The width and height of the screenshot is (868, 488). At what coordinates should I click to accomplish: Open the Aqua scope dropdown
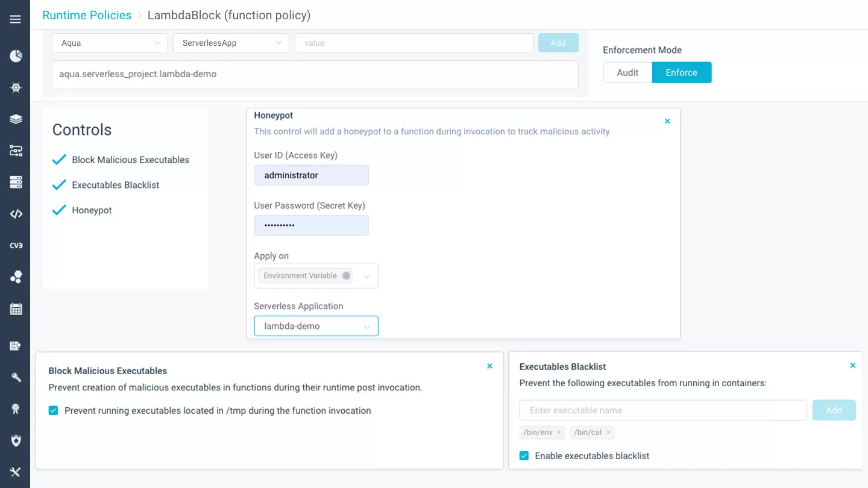click(x=110, y=43)
